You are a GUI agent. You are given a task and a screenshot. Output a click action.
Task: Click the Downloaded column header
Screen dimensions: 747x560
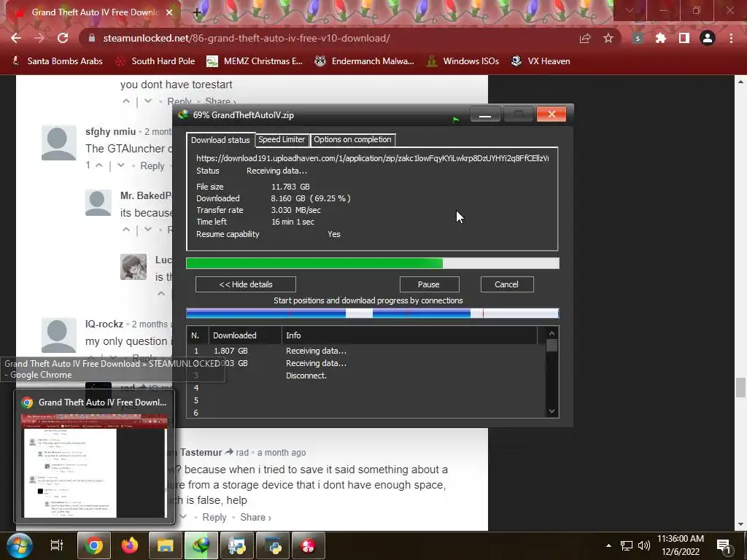tap(245, 335)
